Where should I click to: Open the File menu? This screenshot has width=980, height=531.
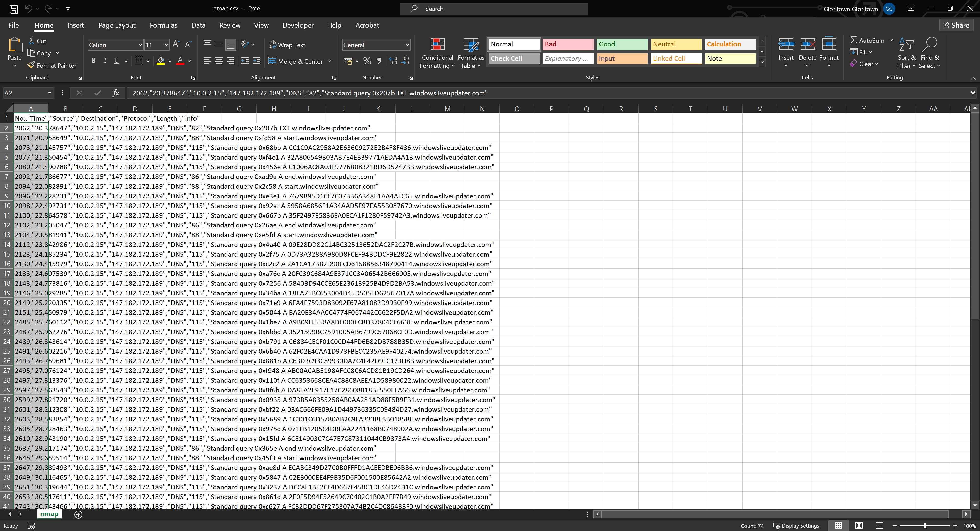tap(13, 25)
